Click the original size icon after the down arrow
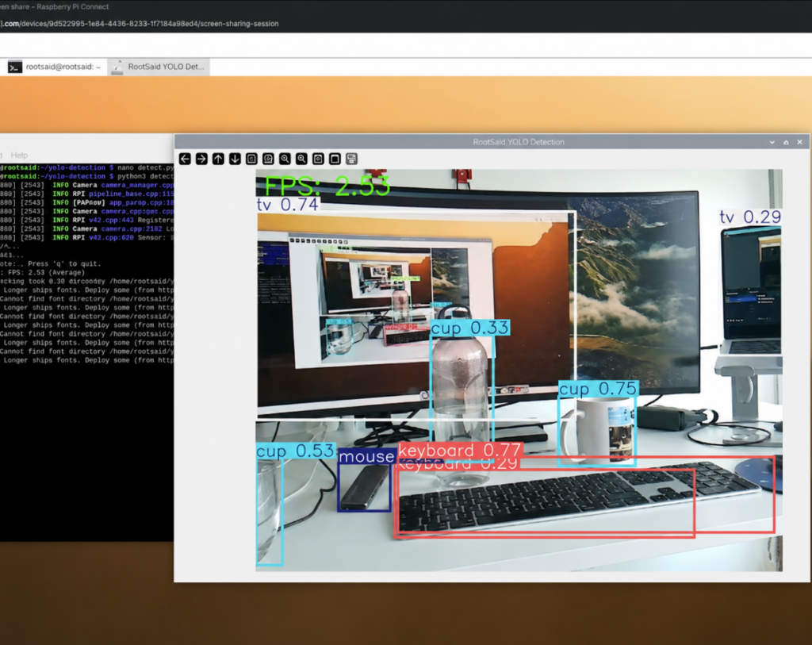This screenshot has height=645, width=812. click(x=251, y=159)
